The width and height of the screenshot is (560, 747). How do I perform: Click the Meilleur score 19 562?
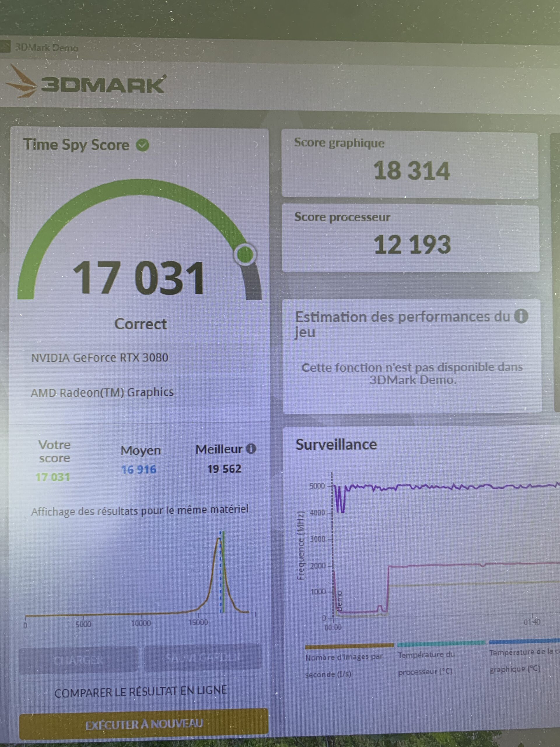(x=224, y=468)
